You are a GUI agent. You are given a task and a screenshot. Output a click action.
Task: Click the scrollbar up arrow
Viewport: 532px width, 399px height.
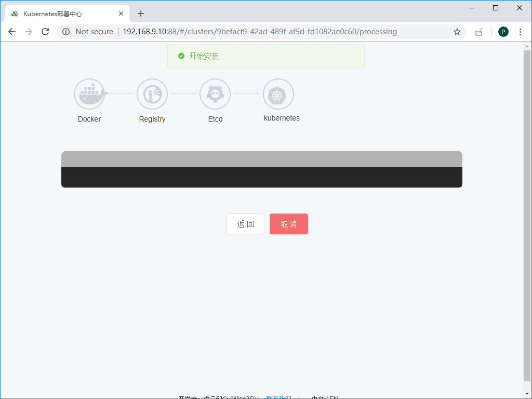527,46
